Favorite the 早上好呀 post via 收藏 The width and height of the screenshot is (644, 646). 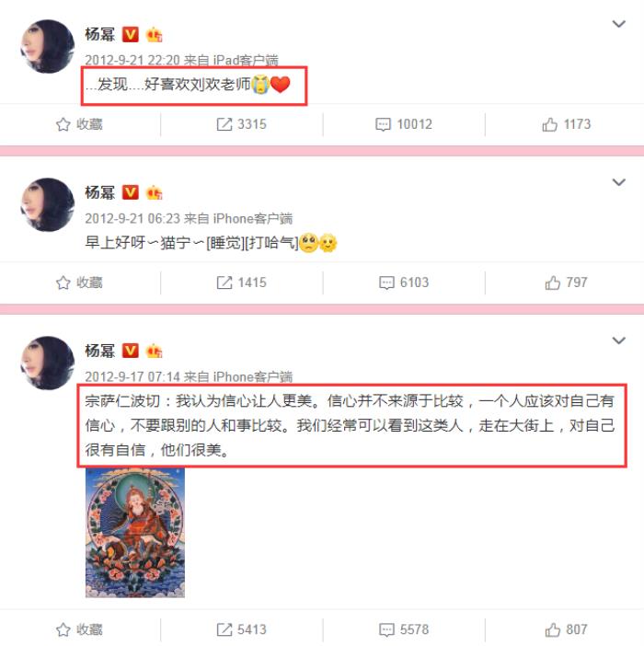coord(79,283)
